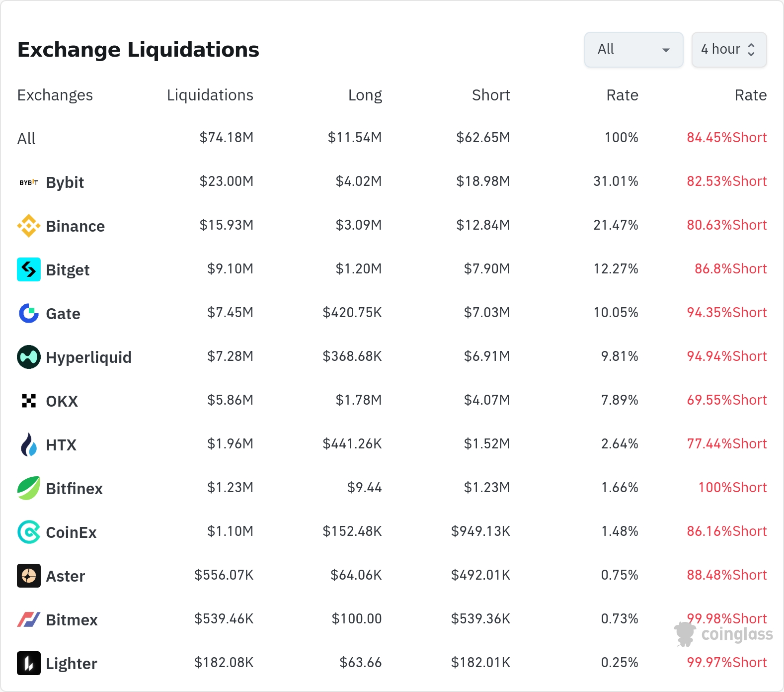
Task: Click the Gate exchange logo icon
Action: pyautogui.click(x=29, y=313)
